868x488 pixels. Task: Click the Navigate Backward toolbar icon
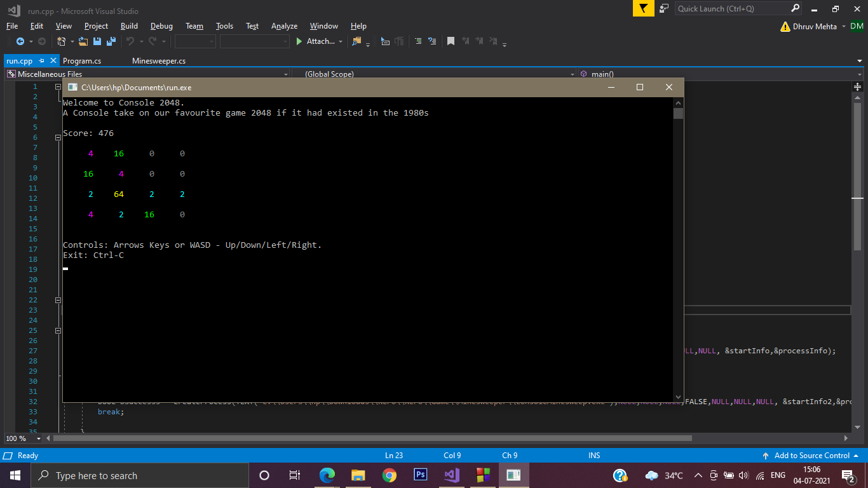click(20, 41)
